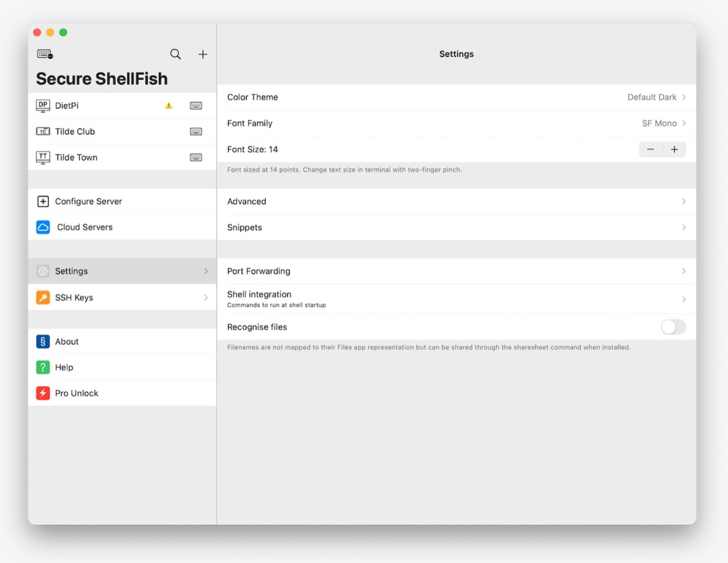The width and height of the screenshot is (728, 563).
Task: Select Configure Server in sidebar
Action: pos(88,201)
